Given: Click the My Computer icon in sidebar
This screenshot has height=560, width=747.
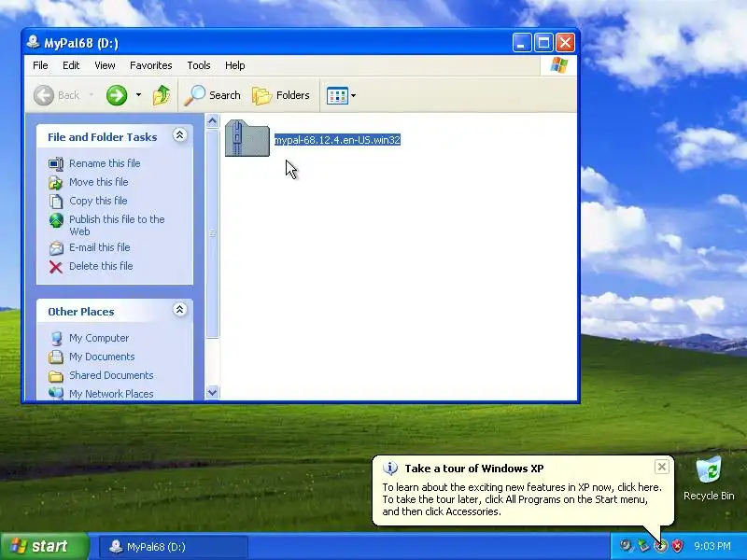Looking at the screenshot, I should (56, 338).
